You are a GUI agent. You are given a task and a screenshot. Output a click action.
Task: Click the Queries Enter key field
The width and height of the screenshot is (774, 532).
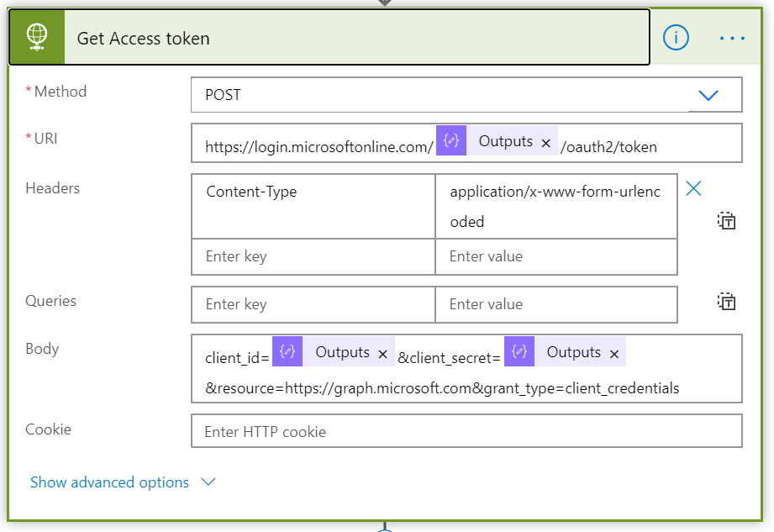(313, 304)
